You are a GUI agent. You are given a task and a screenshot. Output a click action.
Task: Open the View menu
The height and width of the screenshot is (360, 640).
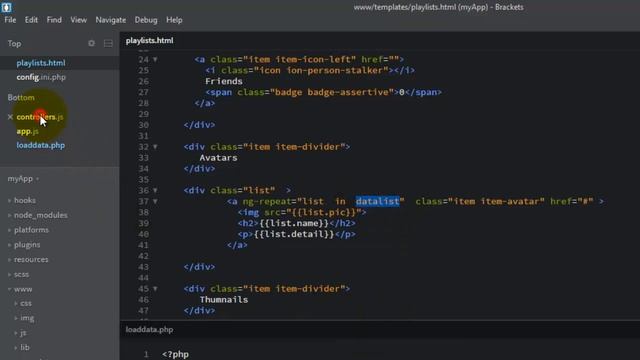(78, 20)
